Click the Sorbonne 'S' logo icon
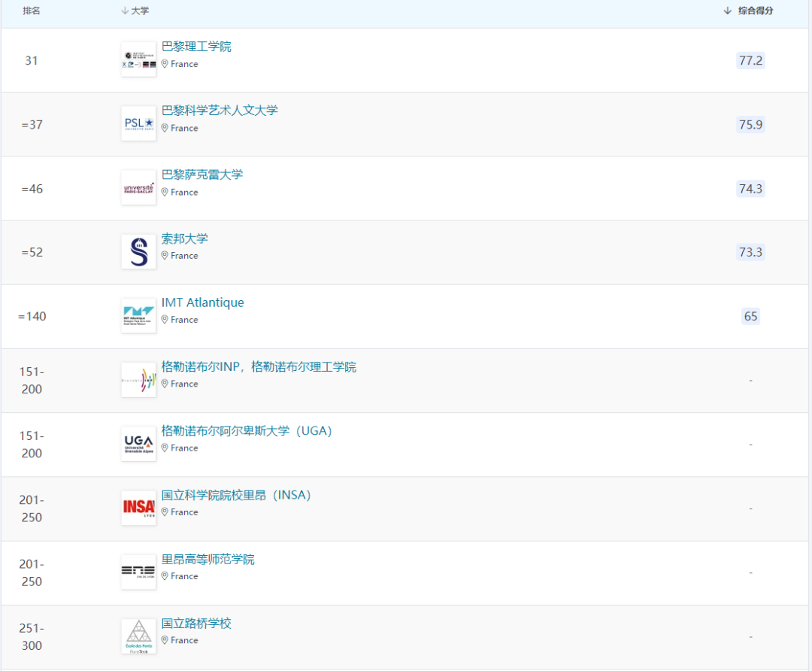 [x=138, y=251]
